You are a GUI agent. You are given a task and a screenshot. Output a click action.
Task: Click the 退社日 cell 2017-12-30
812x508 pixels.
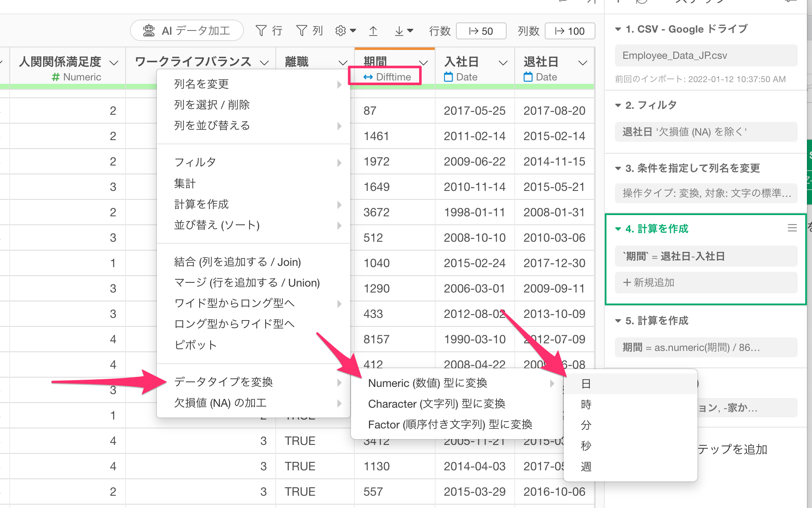(554, 263)
